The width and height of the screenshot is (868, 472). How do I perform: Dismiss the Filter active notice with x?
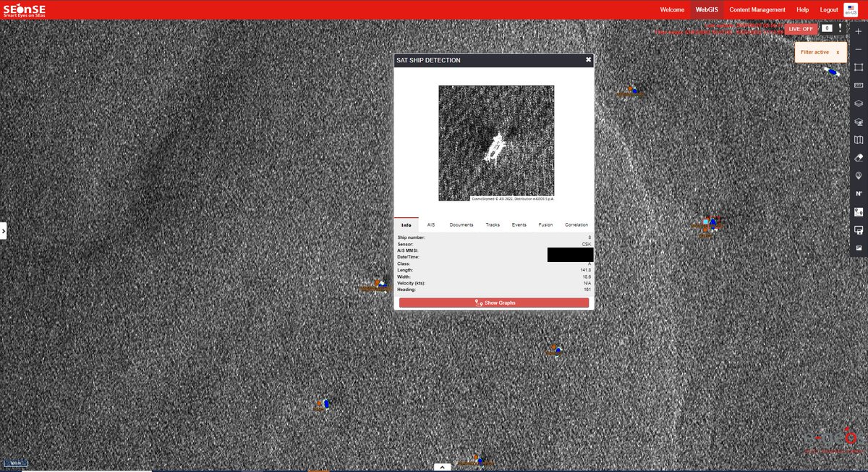[838, 52]
